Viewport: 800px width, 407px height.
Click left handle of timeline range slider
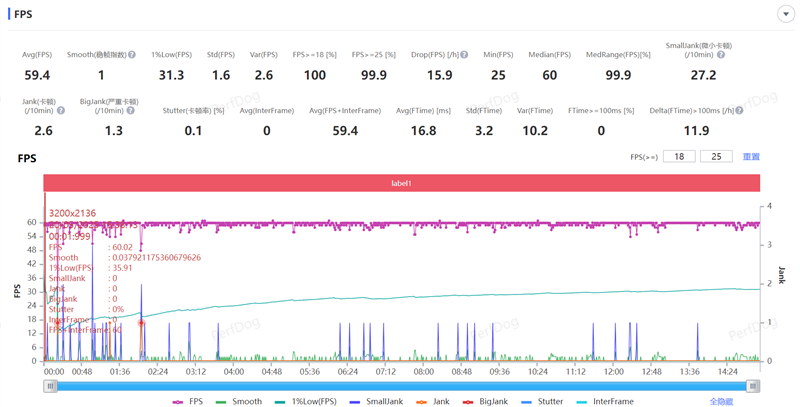click(x=50, y=386)
